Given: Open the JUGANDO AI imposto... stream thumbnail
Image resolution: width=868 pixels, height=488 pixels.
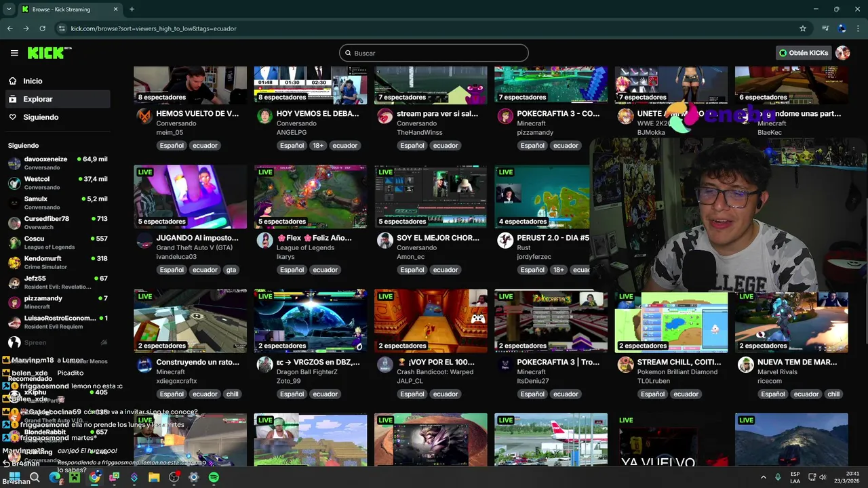Looking at the screenshot, I should 190,197.
